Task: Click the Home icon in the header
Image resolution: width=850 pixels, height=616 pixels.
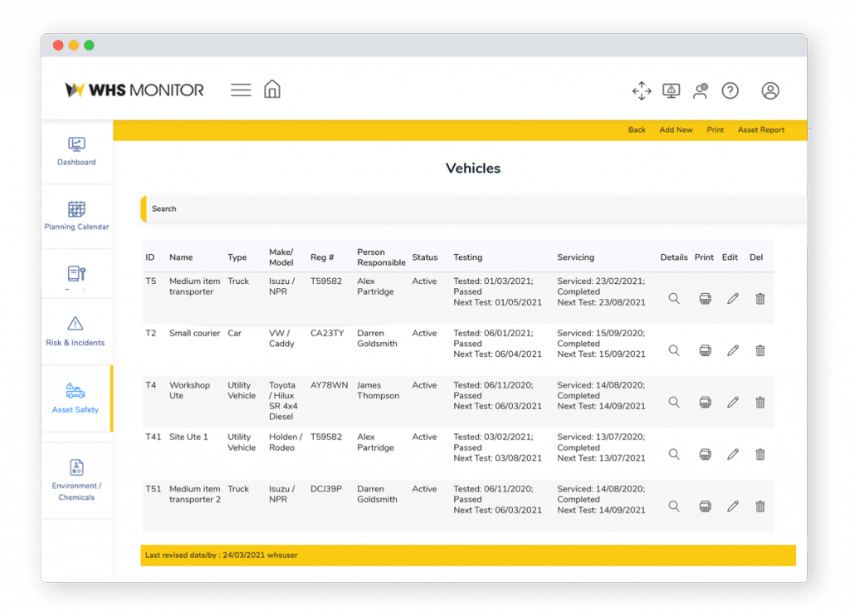Action: (271, 89)
